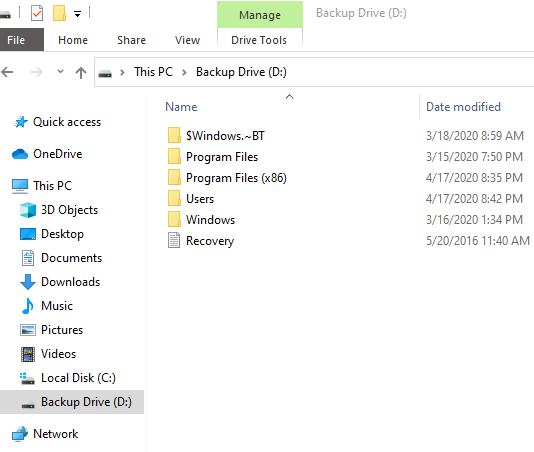This screenshot has width=534, height=452.
Task: Open the Recent locations dropdown
Action: [60, 72]
